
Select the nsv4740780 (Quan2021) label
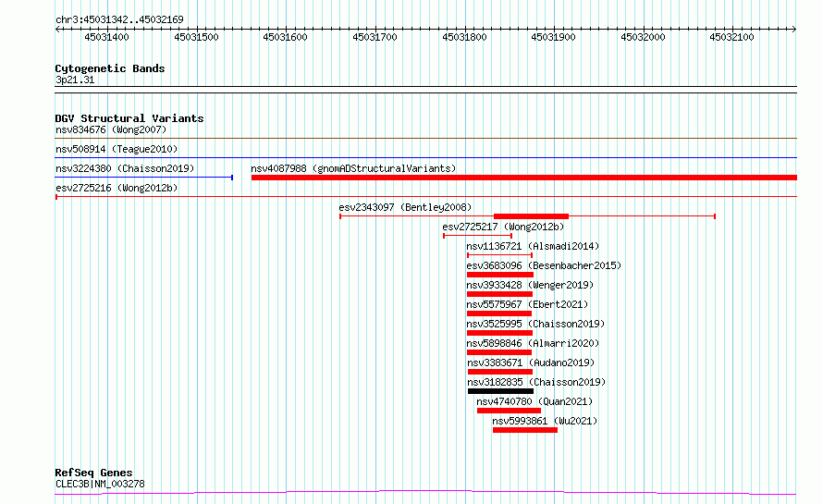click(534, 402)
